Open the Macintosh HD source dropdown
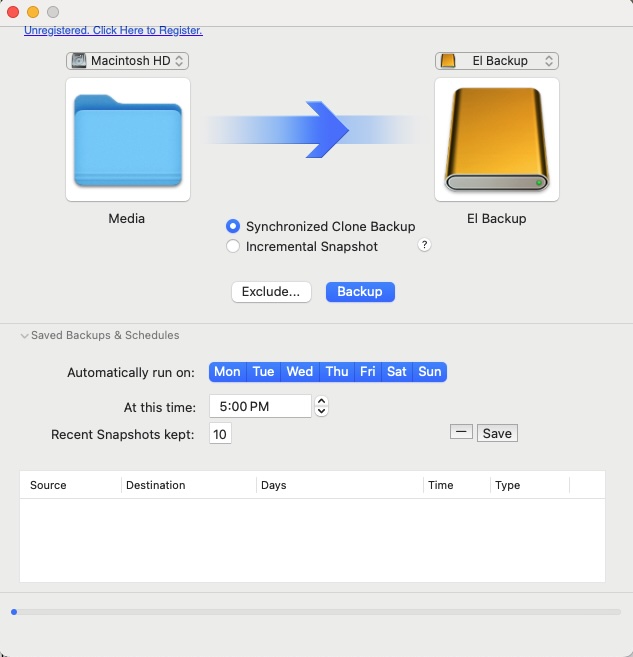This screenshot has width=633, height=657. pos(127,61)
